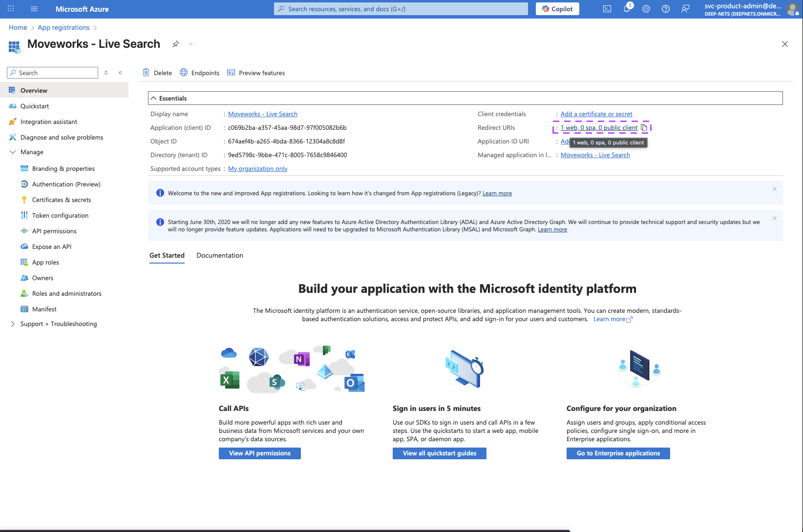This screenshot has width=803, height=532.
Task: Dismiss the App registrations welcome banner
Action: [x=775, y=189]
